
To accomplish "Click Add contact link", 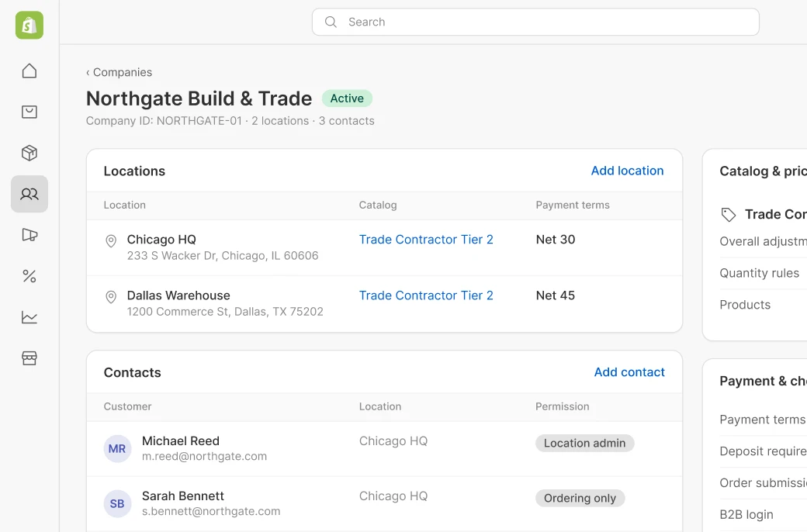I will click(x=629, y=372).
